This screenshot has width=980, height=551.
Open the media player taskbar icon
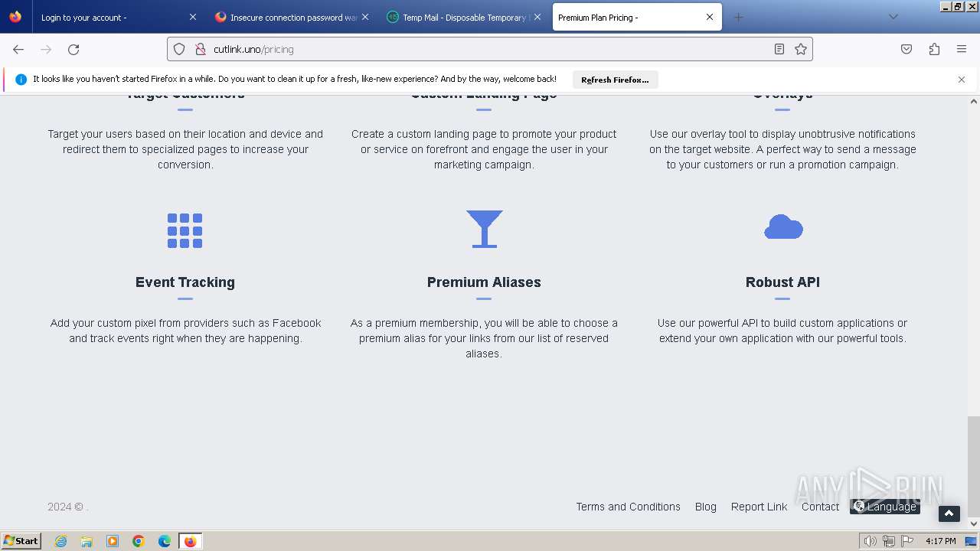tap(113, 541)
